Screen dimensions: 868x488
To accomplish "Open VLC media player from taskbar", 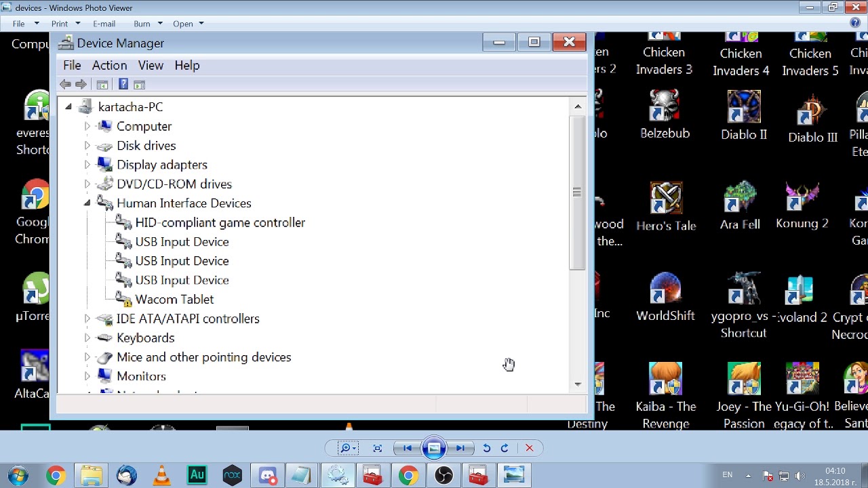I will [x=161, y=475].
